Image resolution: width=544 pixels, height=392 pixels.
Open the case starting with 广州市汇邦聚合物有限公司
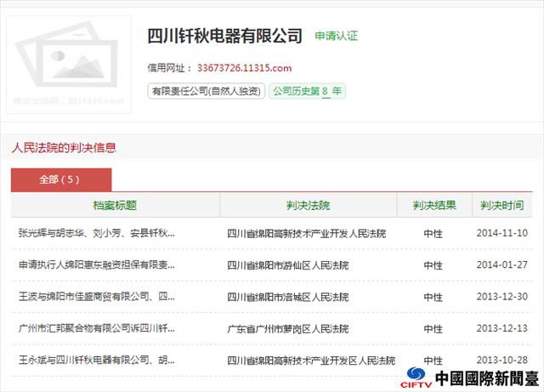pyautogui.click(x=97, y=328)
